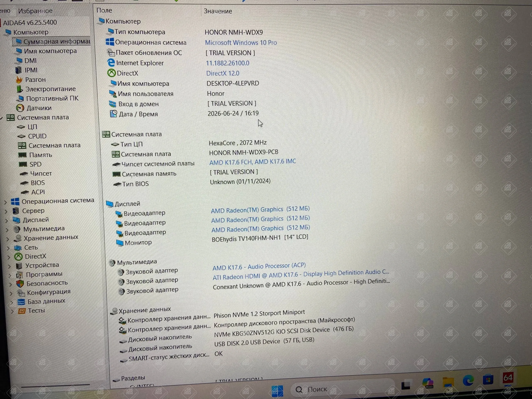532x399 pixels.
Task: Open the AMD K17.6 FCH chipset link
Action: pyautogui.click(x=252, y=162)
